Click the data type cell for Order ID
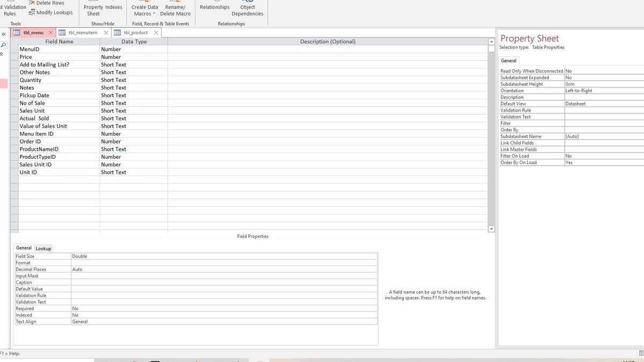The image size is (644, 362). pos(134,142)
